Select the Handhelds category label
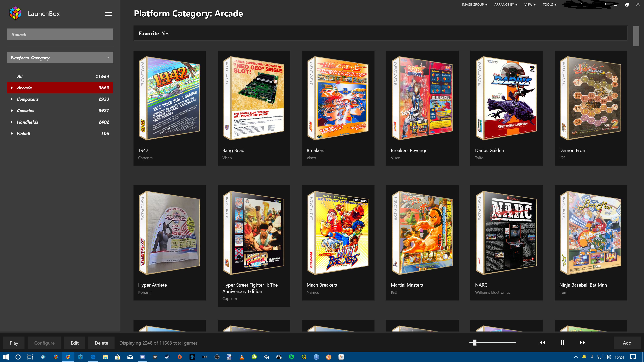Image resolution: width=644 pixels, height=362 pixels. [28, 122]
